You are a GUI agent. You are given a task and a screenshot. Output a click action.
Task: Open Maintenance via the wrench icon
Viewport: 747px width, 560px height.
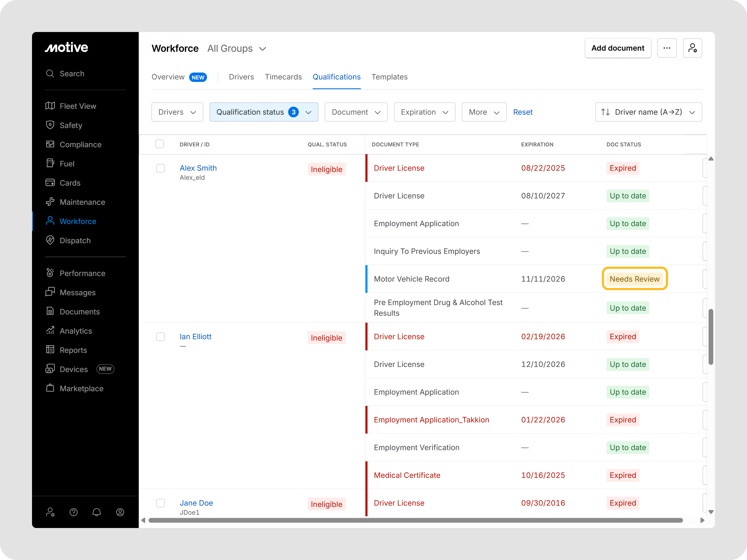point(50,202)
